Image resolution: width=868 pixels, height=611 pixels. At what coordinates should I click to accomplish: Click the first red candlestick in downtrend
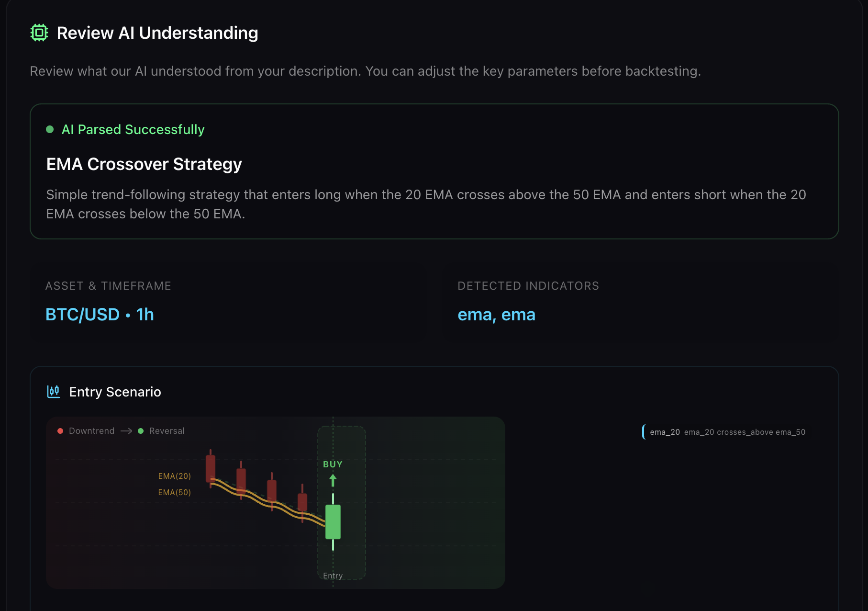[x=211, y=468]
